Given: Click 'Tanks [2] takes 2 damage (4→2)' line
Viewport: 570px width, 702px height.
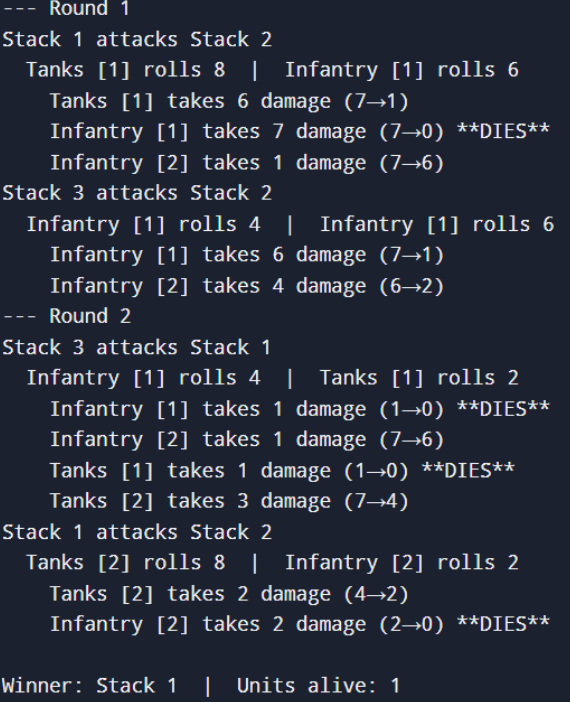Looking at the screenshot, I should [x=229, y=594].
